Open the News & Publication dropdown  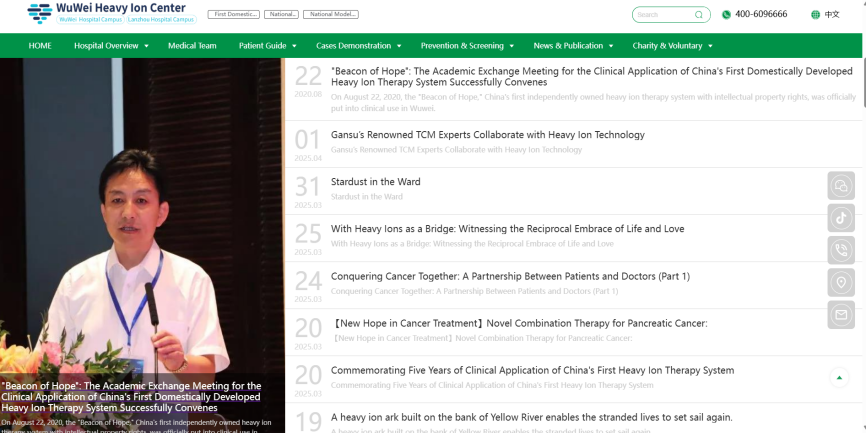coord(573,46)
